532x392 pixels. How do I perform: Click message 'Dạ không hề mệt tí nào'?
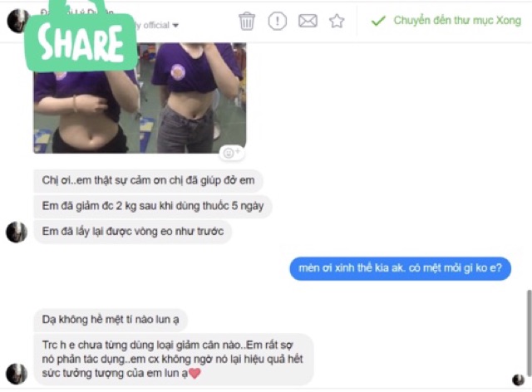tap(111, 320)
